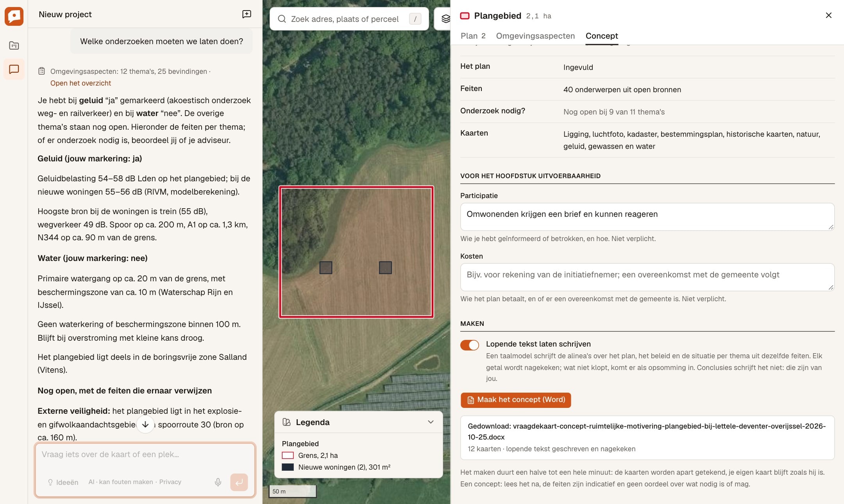The height and width of the screenshot is (504, 844).
Task: Click the downloaded docx file name
Action: 647,432
